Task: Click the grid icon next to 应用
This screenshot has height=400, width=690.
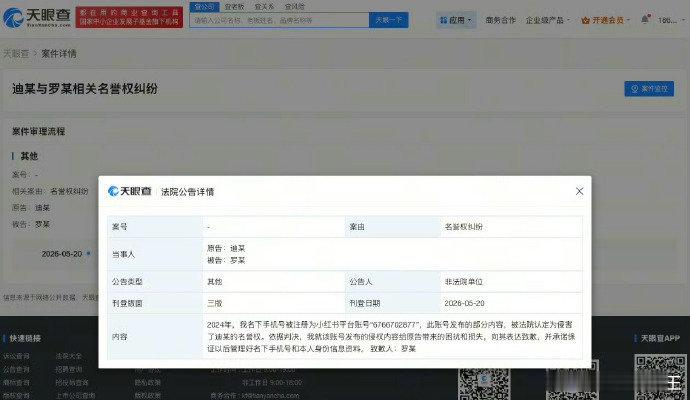Action: pyautogui.click(x=444, y=20)
